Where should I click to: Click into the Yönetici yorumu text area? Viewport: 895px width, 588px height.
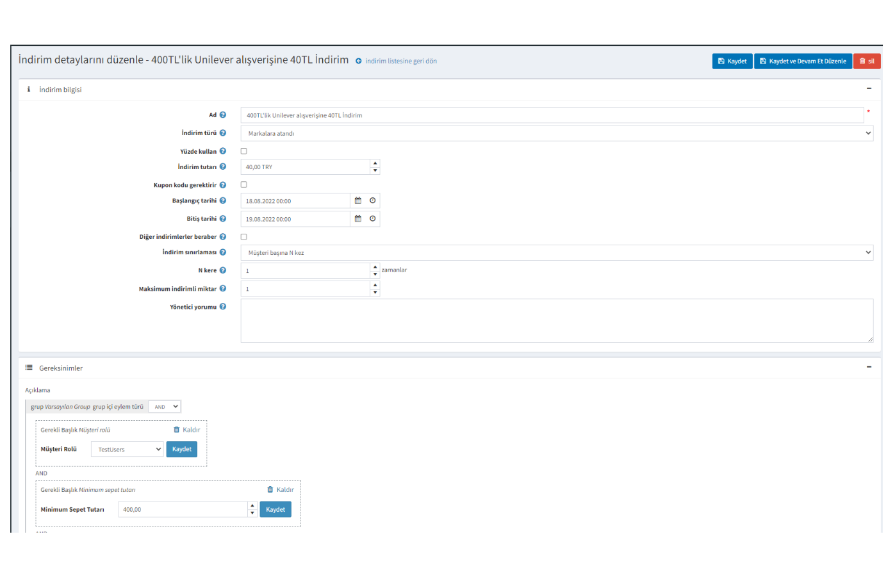tap(556, 320)
